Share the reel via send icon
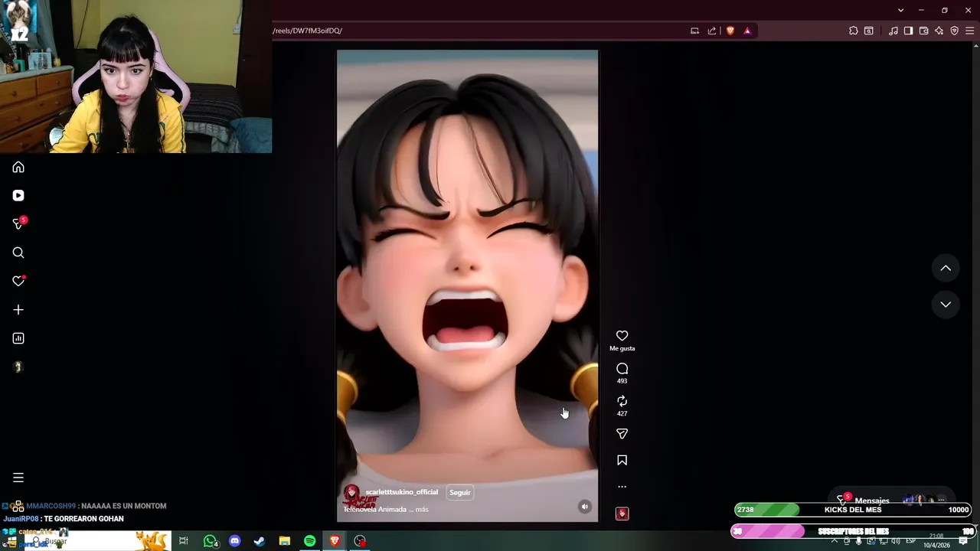980x551 pixels. (x=622, y=434)
